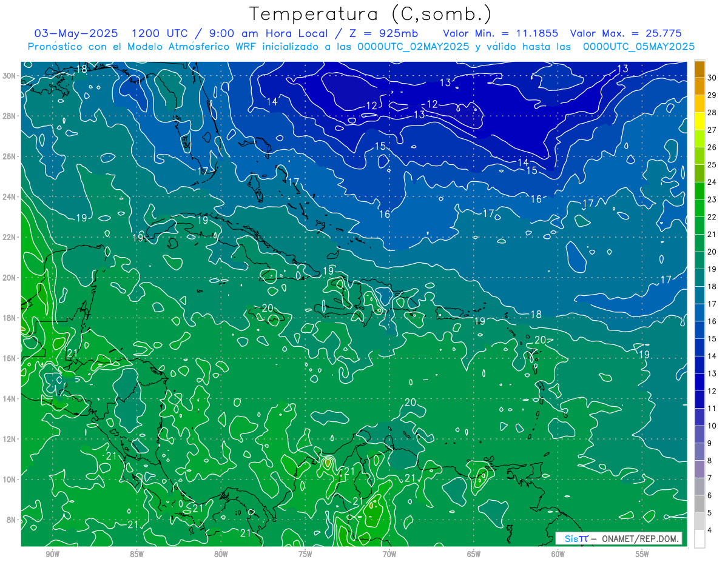The width and height of the screenshot is (728, 562).
Task: Select the colour legend label '5'
Action: (x=710, y=513)
